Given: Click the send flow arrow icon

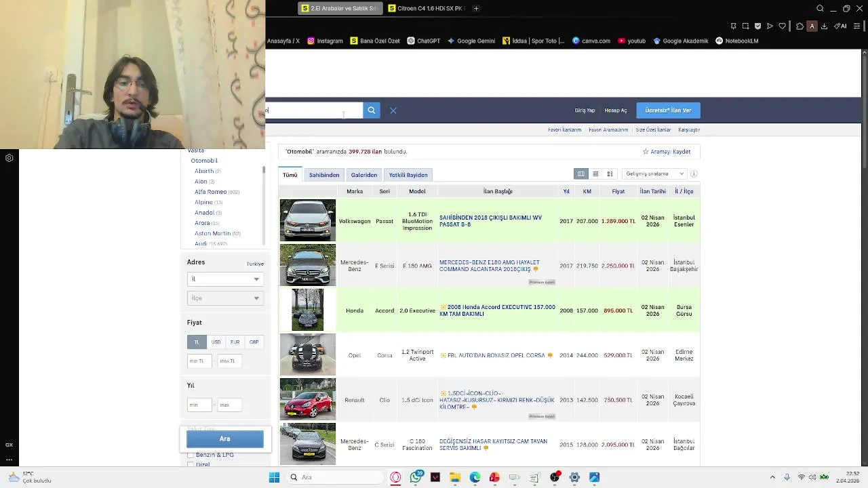Looking at the screenshot, I should point(770,26).
